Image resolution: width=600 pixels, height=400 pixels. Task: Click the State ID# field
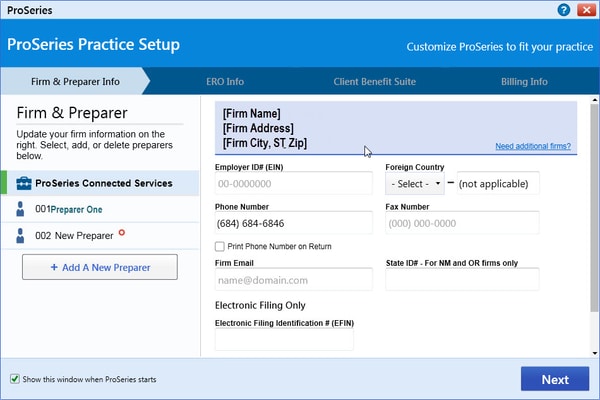point(462,280)
